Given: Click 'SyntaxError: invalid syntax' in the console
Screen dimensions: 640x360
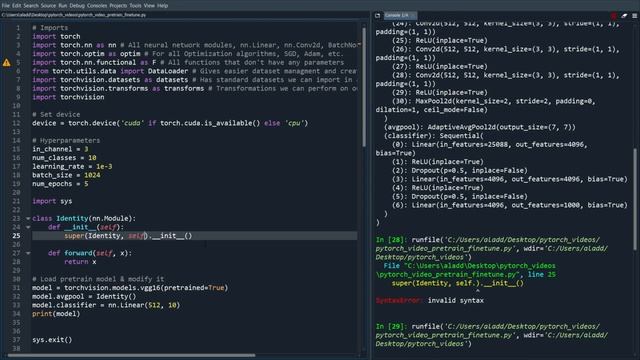Looking at the screenshot, I should 430,300.
